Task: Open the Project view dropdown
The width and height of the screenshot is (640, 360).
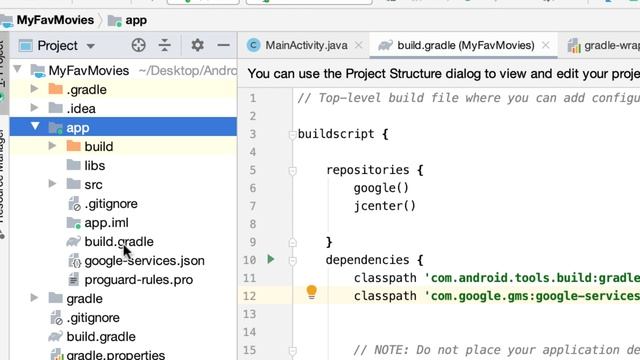Action: pyautogui.click(x=91, y=46)
